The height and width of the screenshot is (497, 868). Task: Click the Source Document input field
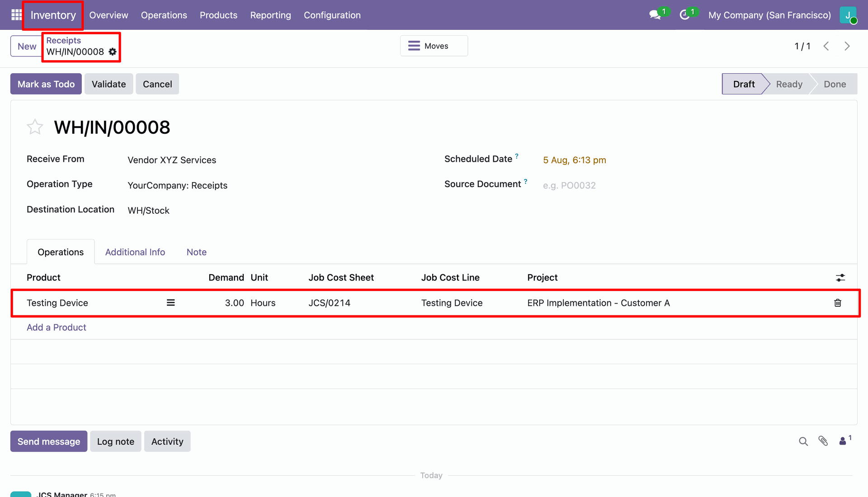692,185
